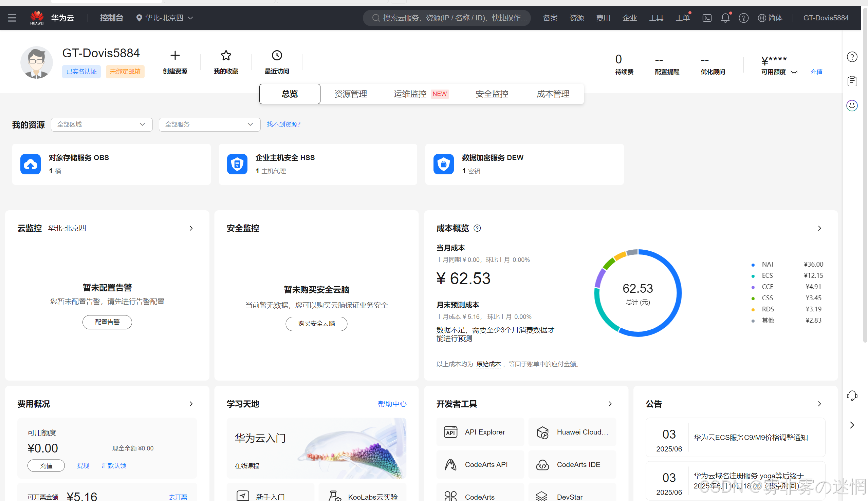This screenshot has width=868, height=501.
Task: Open the 全部区域 dropdown
Action: click(101, 124)
